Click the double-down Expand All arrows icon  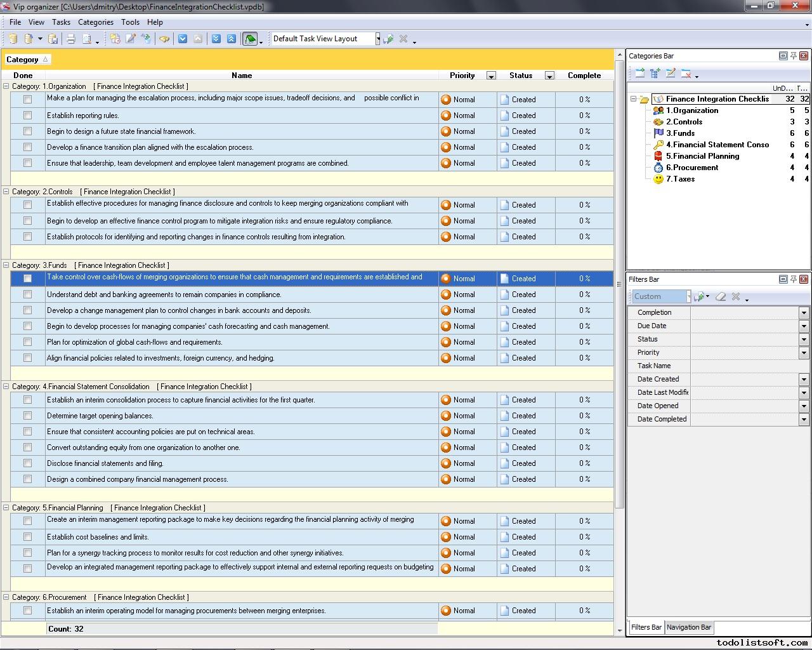pyautogui.click(x=216, y=39)
